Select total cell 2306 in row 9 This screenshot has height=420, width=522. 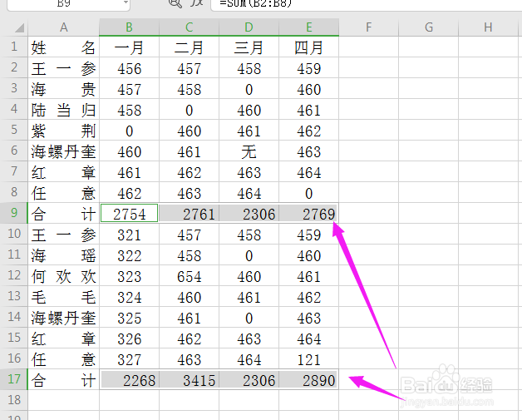tap(249, 213)
